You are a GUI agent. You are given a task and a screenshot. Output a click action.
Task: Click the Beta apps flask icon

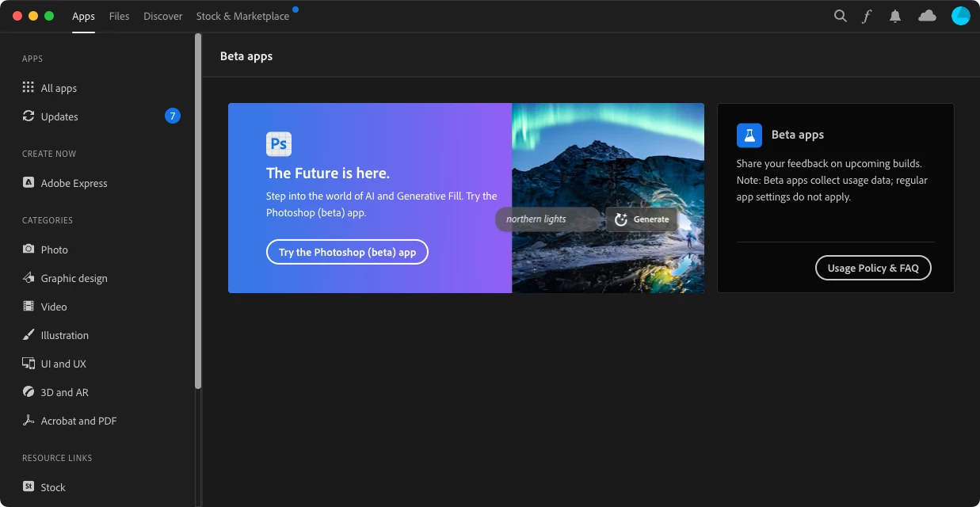point(749,135)
